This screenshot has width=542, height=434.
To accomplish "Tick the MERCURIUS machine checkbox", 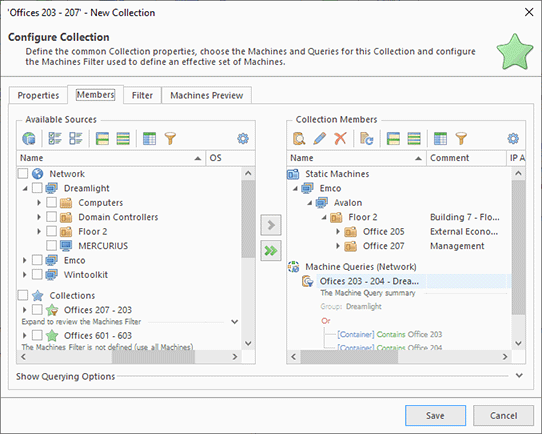I will 52,246.
